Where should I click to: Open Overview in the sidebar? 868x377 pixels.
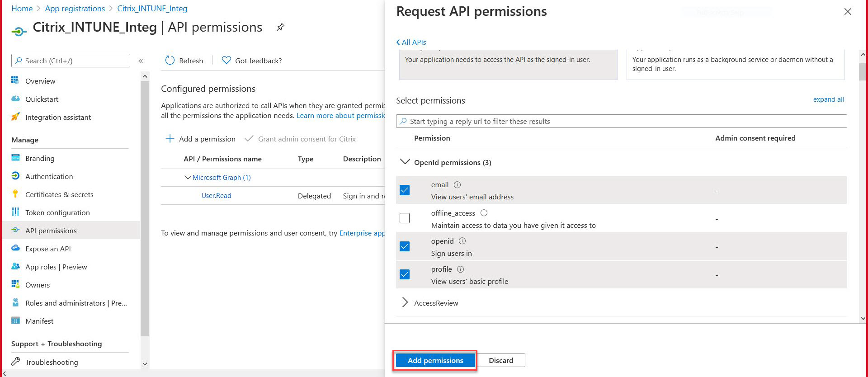tap(40, 81)
